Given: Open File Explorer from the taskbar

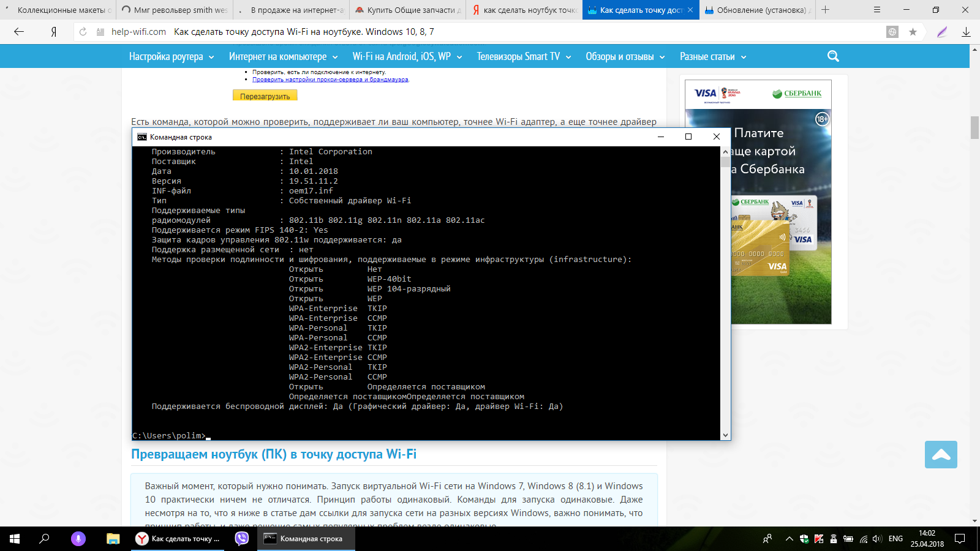Looking at the screenshot, I should coord(113,539).
